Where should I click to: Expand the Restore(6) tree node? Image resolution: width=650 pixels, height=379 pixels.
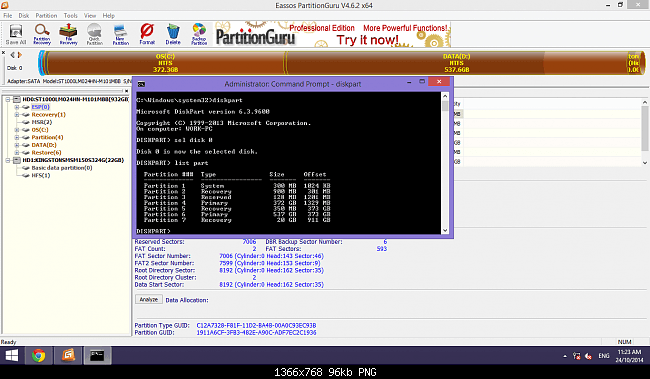[x=17, y=153]
